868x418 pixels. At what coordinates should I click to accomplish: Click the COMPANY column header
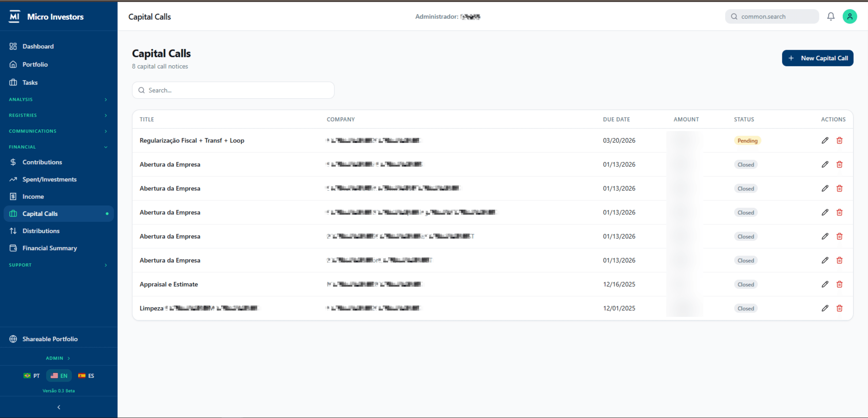341,119
